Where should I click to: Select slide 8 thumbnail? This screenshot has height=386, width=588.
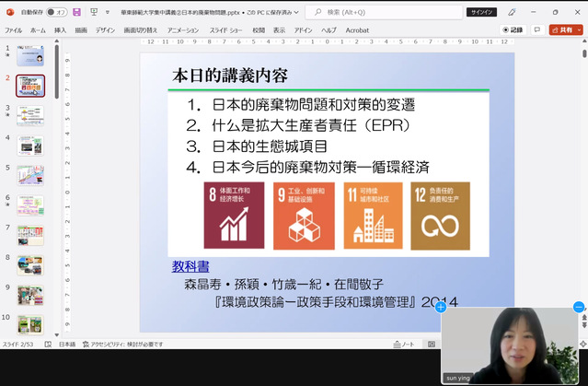point(30,265)
